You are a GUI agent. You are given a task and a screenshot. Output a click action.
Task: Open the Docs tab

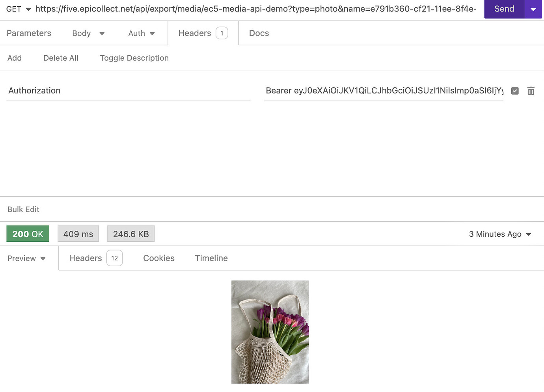(259, 33)
